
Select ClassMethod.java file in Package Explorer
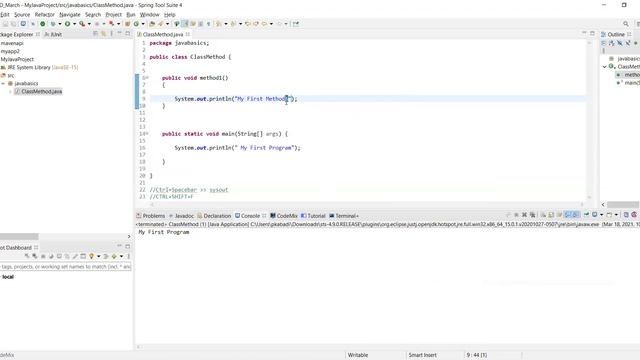click(x=38, y=91)
